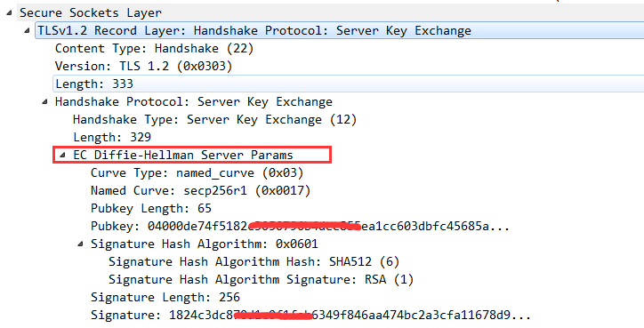Select Curve Type: named_curve (0x03) row
Image resolution: width=644 pixels, height=328 pixels.
(x=197, y=172)
